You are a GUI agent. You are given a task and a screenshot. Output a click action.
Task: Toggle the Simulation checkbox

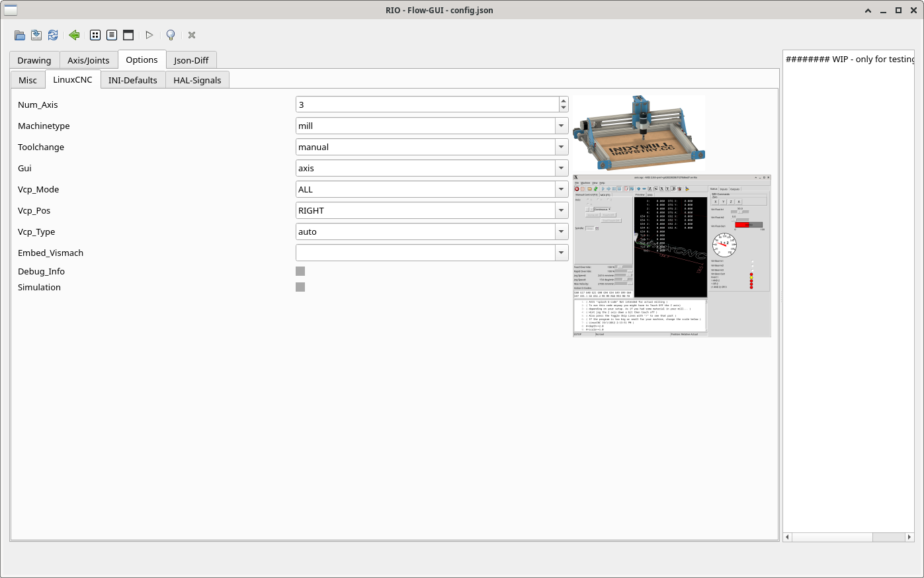[x=300, y=287]
